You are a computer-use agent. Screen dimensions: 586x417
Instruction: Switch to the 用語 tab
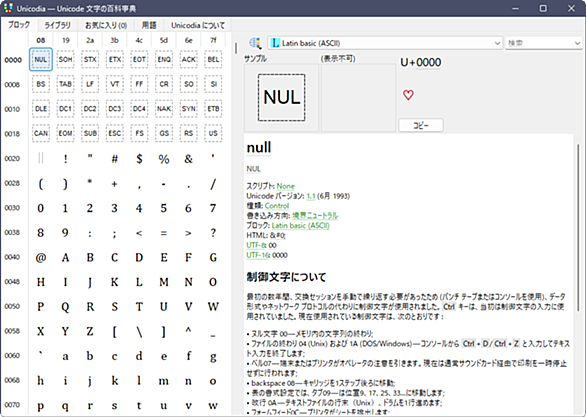click(x=149, y=25)
